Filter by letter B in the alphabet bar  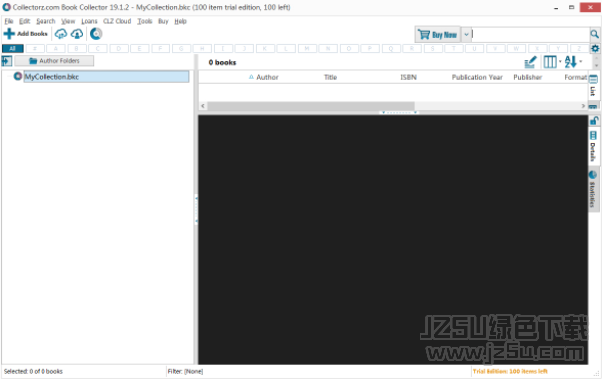77,48
